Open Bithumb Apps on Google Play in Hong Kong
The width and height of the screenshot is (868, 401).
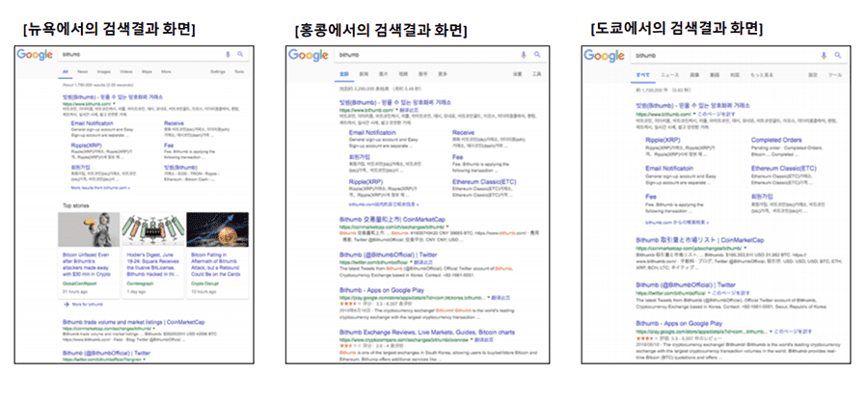(x=383, y=289)
